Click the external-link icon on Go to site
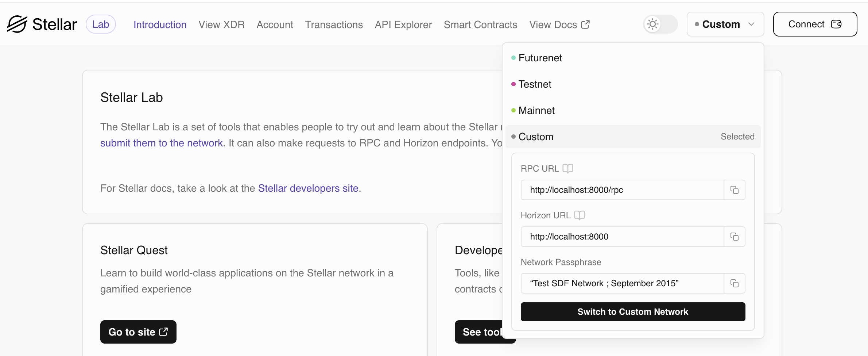Image resolution: width=868 pixels, height=356 pixels. pos(163,332)
